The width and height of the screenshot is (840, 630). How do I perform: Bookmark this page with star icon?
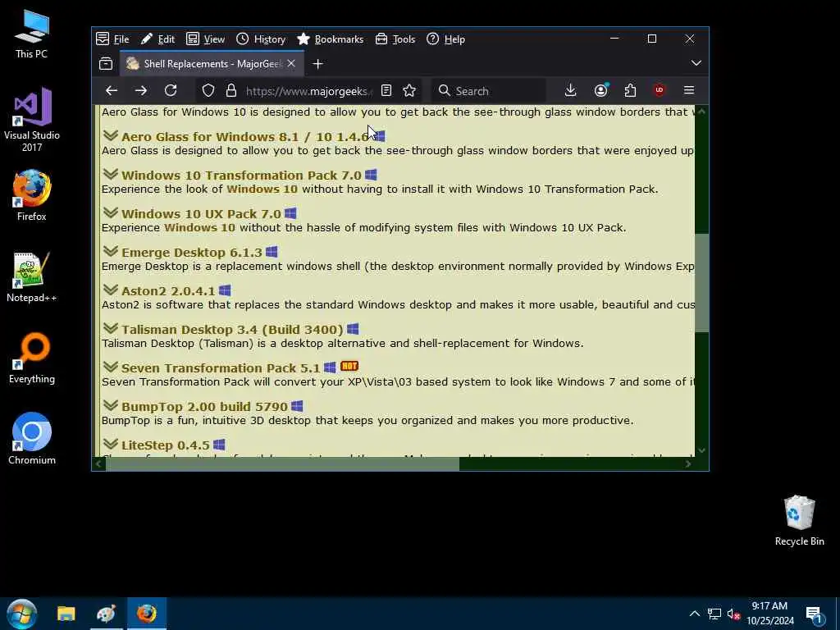pyautogui.click(x=409, y=91)
